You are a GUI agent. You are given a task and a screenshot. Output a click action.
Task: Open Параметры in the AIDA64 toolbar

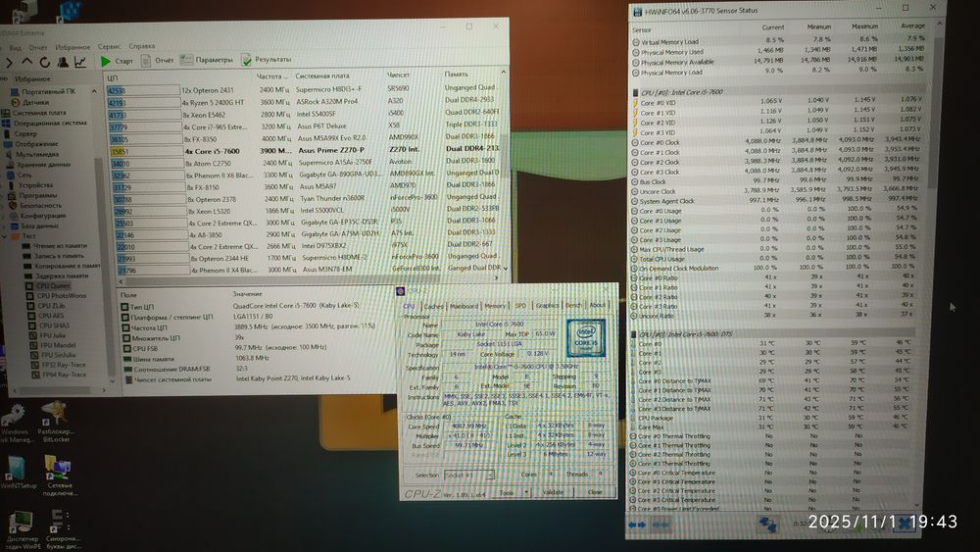206,60
